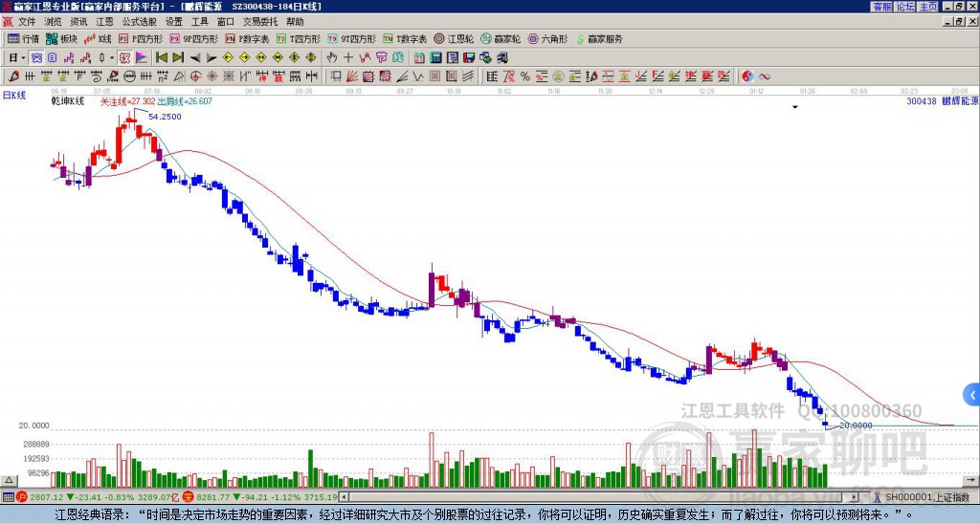Click the status bar grid icon

tap(8, 497)
